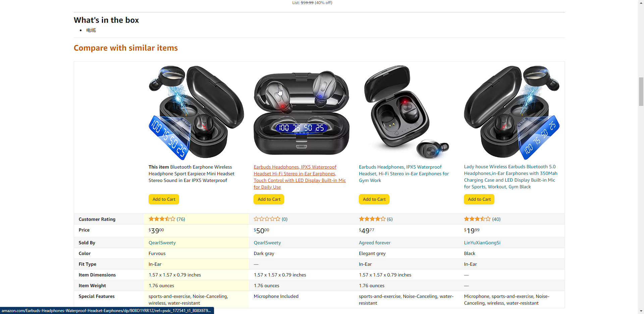Click the empty star rating with 0 reviews
The width and height of the screenshot is (644, 314).
coord(267,219)
